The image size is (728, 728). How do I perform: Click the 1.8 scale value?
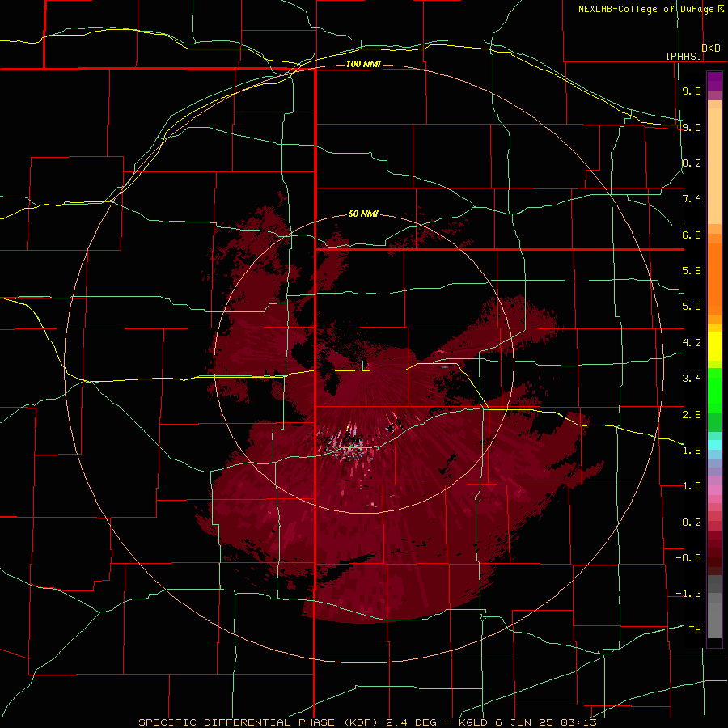[x=692, y=451]
